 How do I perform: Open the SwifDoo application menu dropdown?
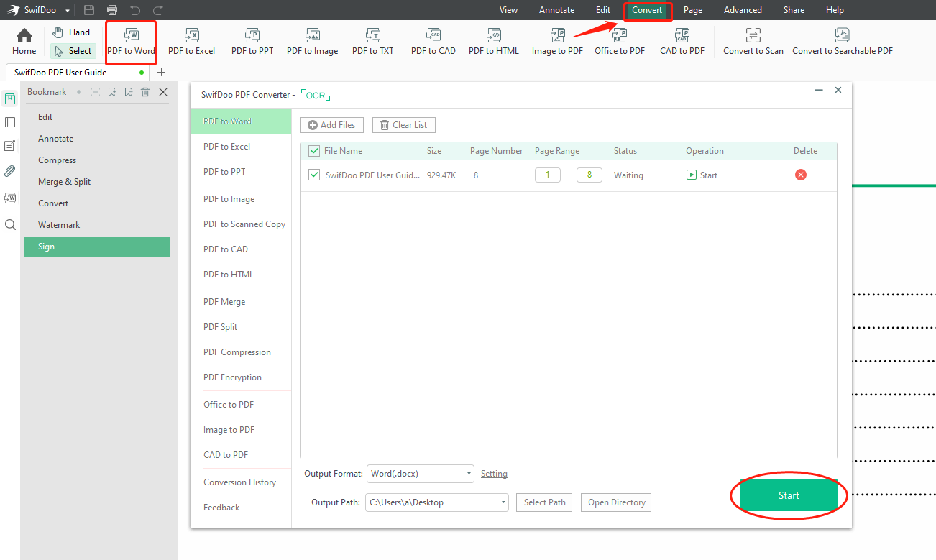point(68,11)
